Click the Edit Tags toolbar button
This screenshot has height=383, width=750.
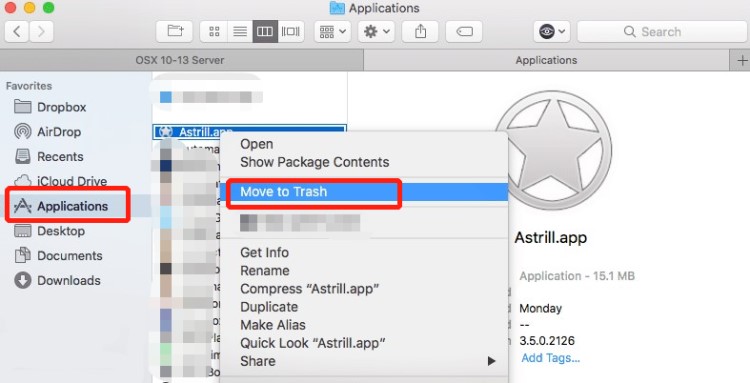[464, 32]
